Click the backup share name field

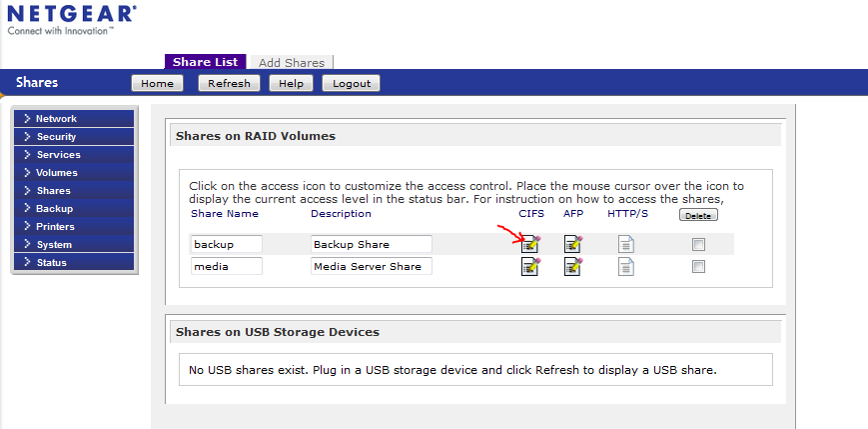pos(226,244)
